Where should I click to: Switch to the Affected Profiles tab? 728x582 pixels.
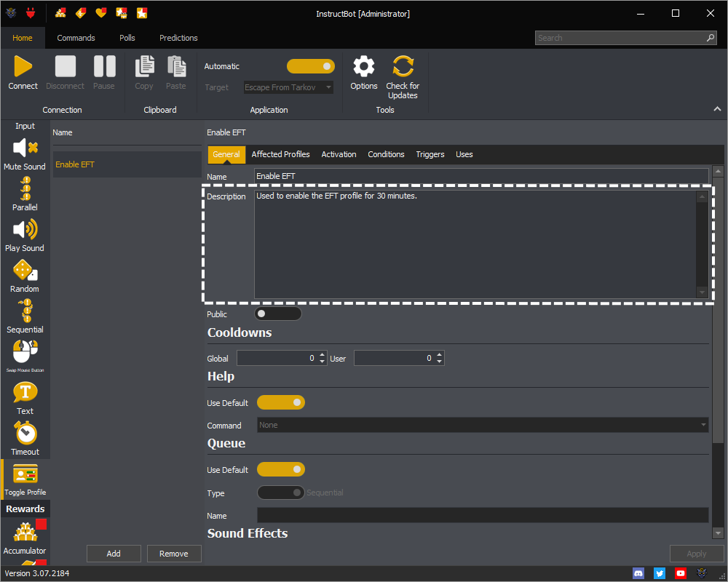click(x=280, y=154)
